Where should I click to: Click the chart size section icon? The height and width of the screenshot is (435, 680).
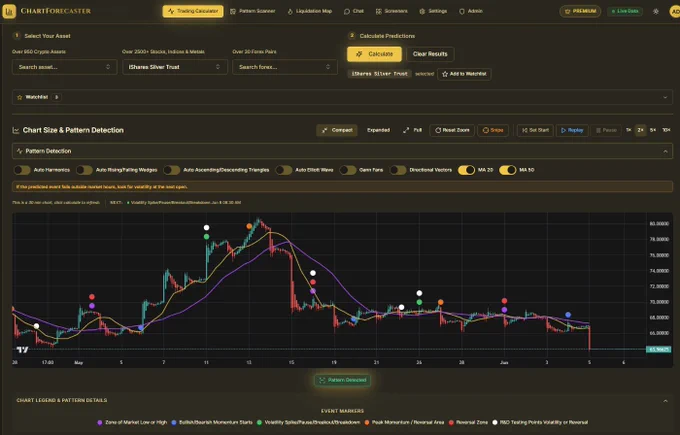[x=16, y=130]
